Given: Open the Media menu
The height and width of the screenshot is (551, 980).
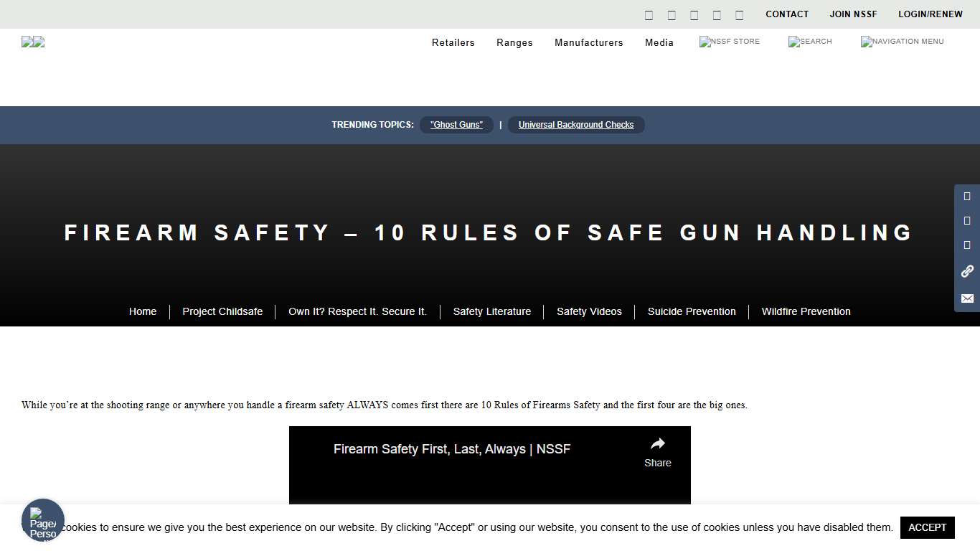Looking at the screenshot, I should click(x=659, y=42).
